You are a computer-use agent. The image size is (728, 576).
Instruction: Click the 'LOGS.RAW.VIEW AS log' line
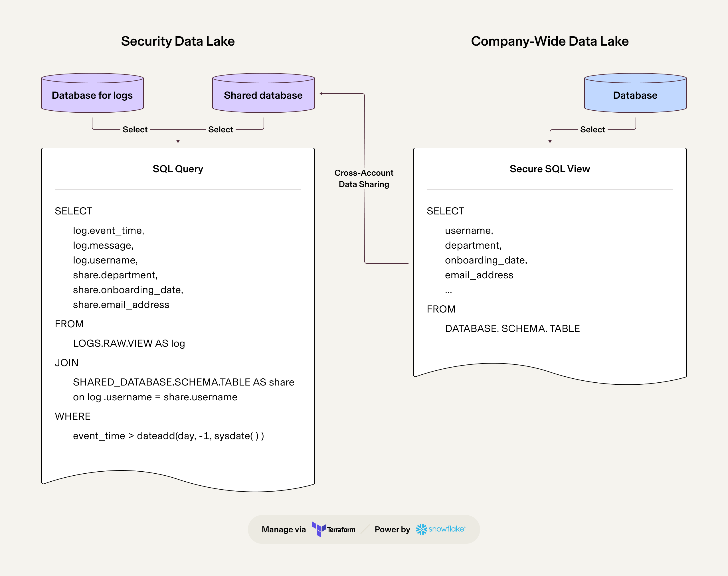129,343
